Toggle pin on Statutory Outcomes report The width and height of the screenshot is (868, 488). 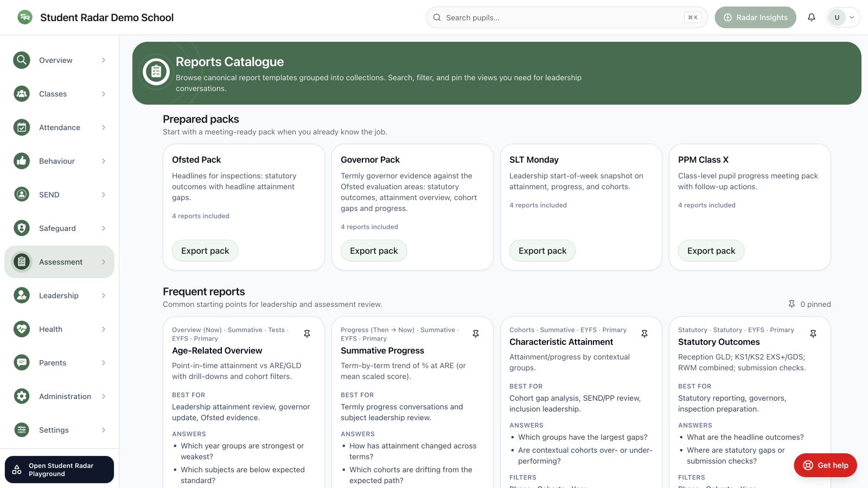pyautogui.click(x=813, y=334)
